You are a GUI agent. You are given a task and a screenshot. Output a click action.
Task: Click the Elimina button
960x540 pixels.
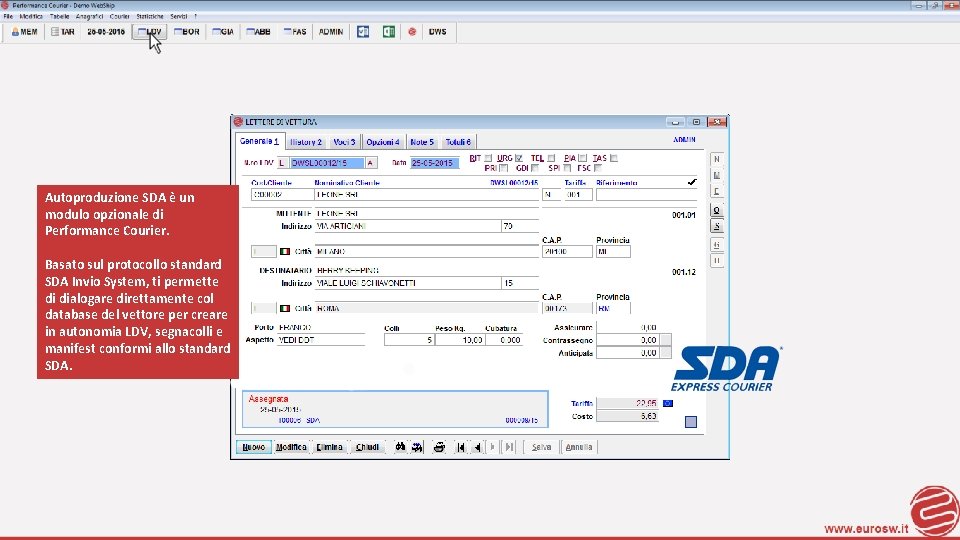pos(329,447)
